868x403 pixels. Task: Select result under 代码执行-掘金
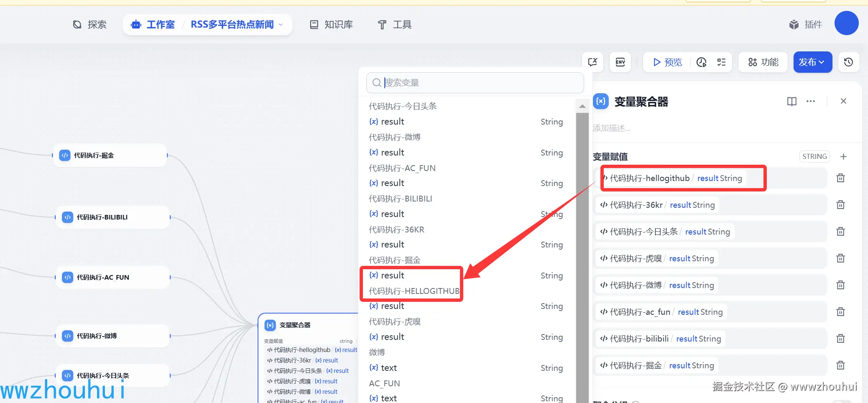466,275
